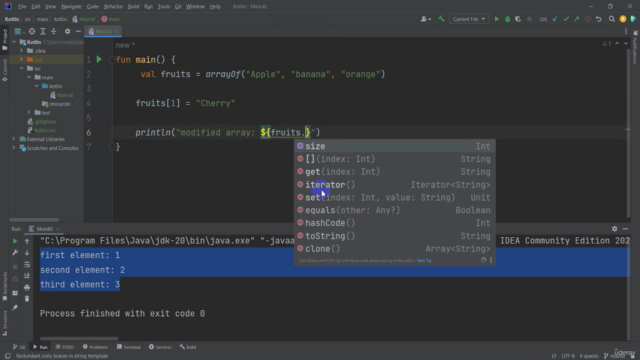Click the Git Update Project arrow
The height and width of the screenshot is (360, 640).
(555, 19)
